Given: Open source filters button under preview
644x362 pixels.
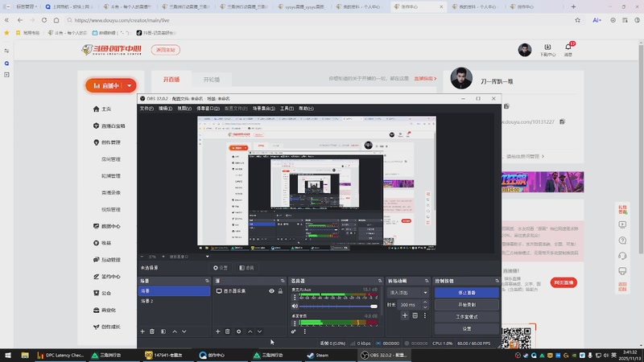Looking at the screenshot, I should point(246,268).
